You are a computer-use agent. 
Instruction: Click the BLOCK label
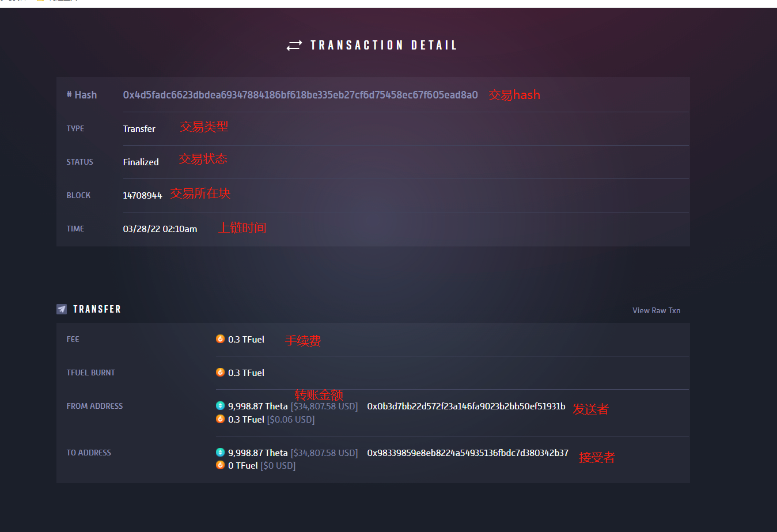point(78,196)
